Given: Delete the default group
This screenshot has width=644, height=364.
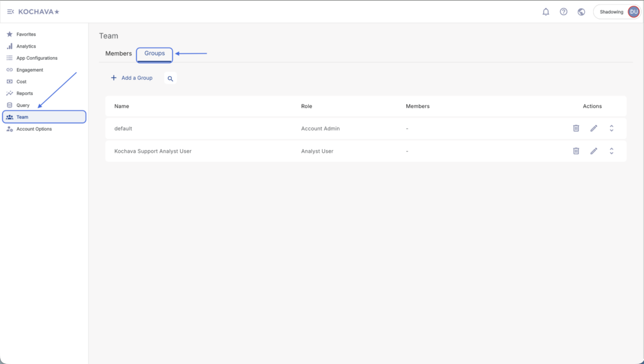Looking at the screenshot, I should [x=575, y=128].
